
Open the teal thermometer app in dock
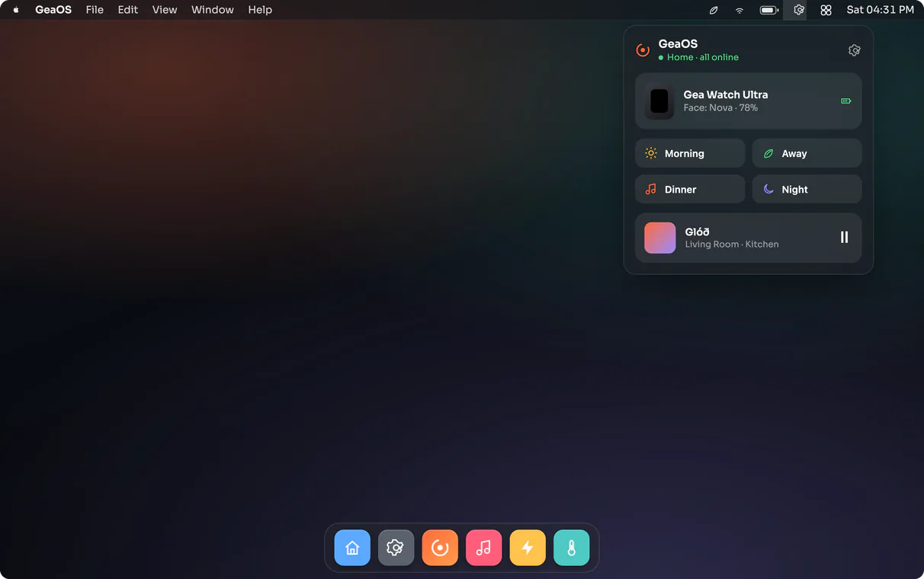[571, 548]
